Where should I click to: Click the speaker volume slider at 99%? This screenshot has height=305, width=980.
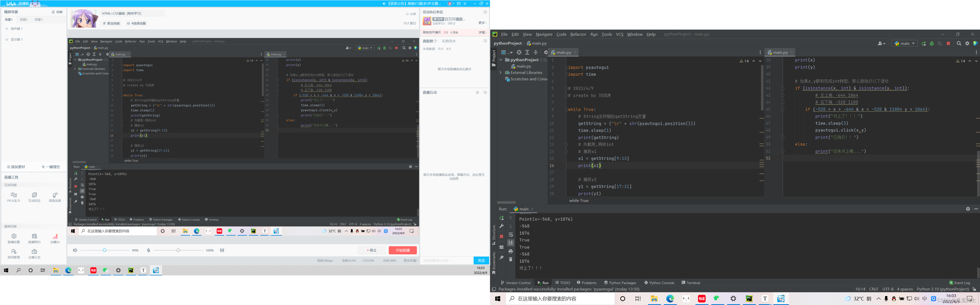105,250
